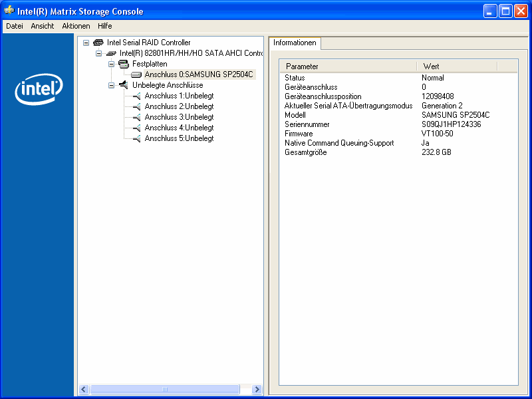The width and height of the screenshot is (532, 399).
Task: Click the Aktueller Serial ATA-Übertragungsmodus label
Action: (348, 106)
